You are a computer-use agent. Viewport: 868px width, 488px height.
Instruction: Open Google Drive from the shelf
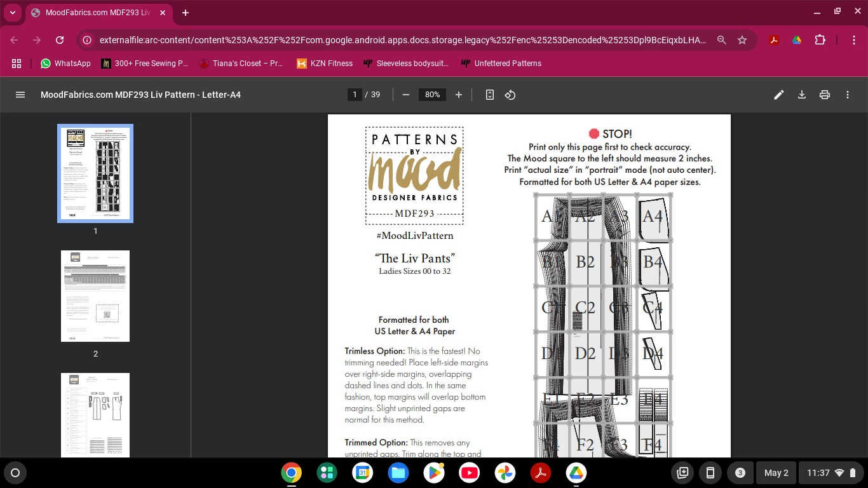576,473
